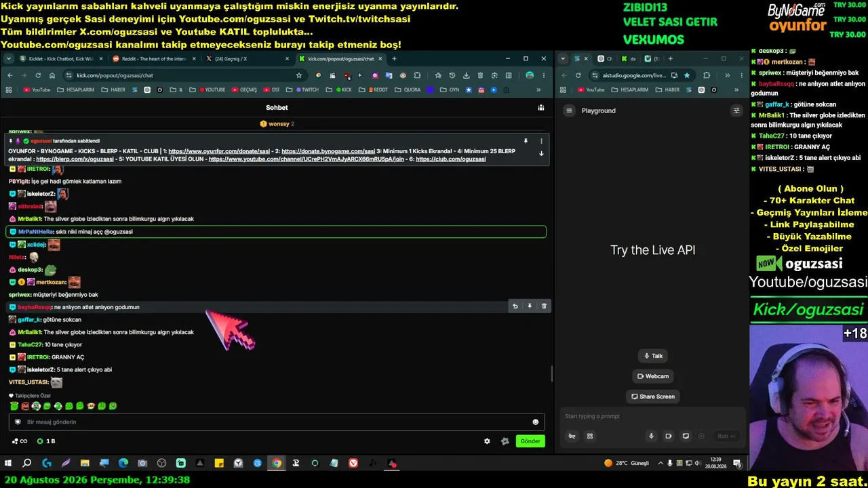Image resolution: width=868 pixels, height=488 pixels.
Task: Show more bookmarks chevron in Kick window
Action: point(538,89)
